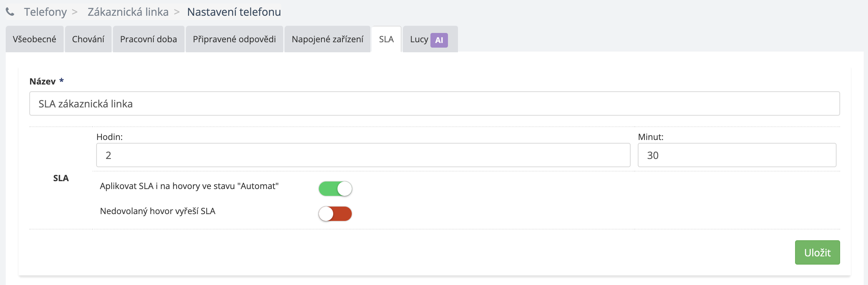This screenshot has width=868, height=285.
Task: Click the phone icon beside Telefony
Action: (x=10, y=12)
